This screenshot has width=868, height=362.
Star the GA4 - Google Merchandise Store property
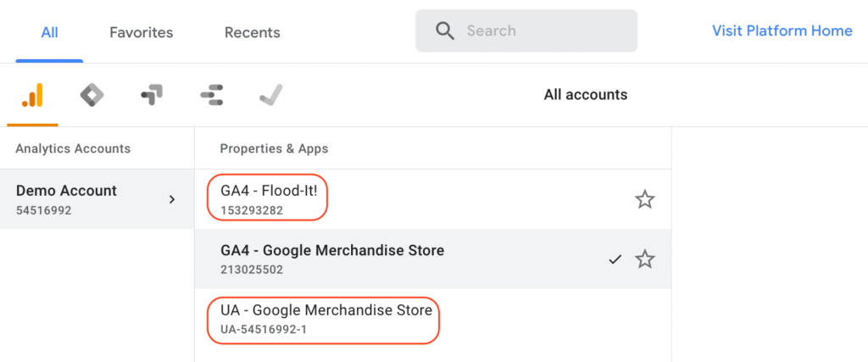644,259
